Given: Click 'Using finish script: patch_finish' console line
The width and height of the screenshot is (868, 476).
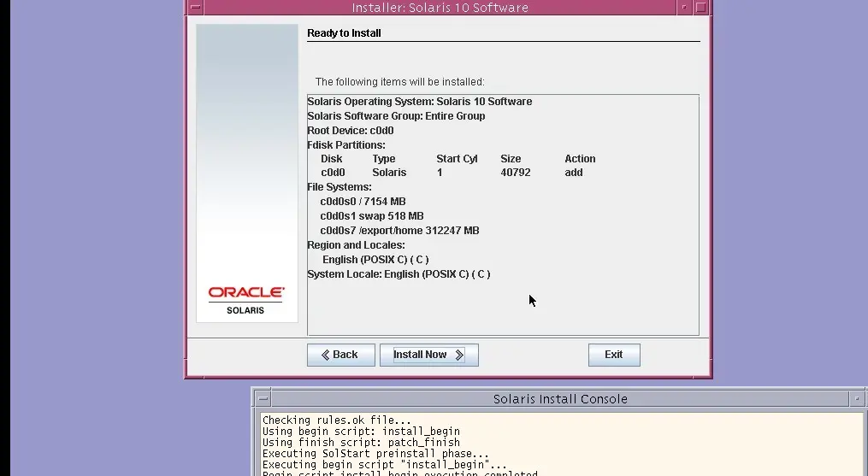Looking at the screenshot, I should click(x=361, y=442).
